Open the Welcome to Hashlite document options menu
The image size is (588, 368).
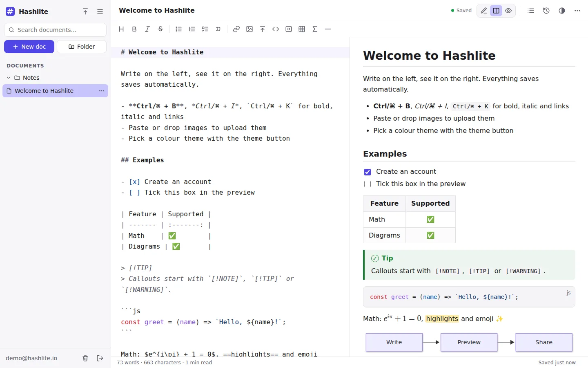102,91
